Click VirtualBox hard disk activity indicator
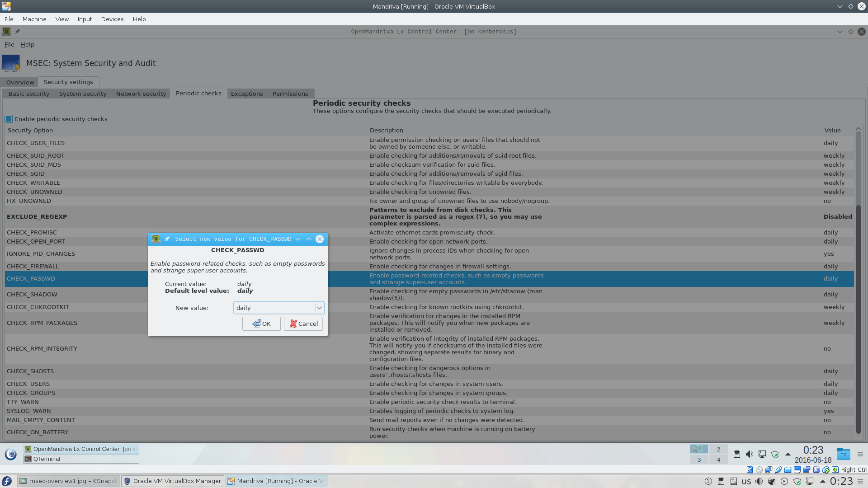This screenshot has height=488, width=868. click(750, 470)
